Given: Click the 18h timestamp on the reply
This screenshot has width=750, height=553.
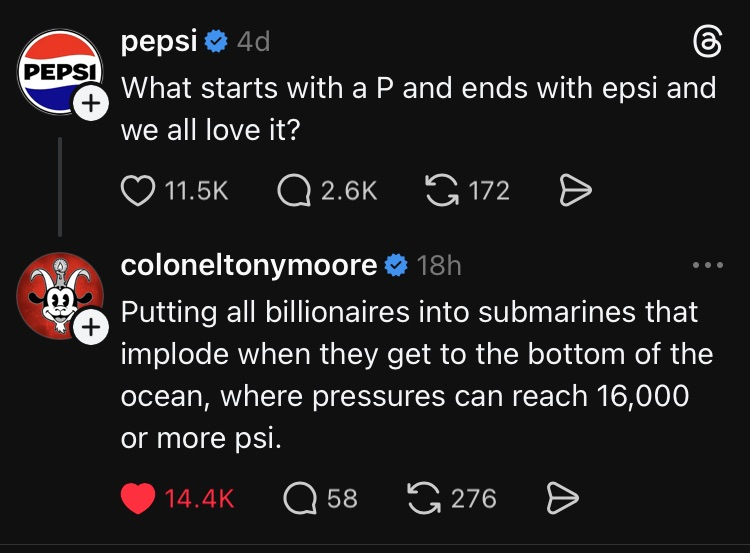Looking at the screenshot, I should (x=438, y=265).
